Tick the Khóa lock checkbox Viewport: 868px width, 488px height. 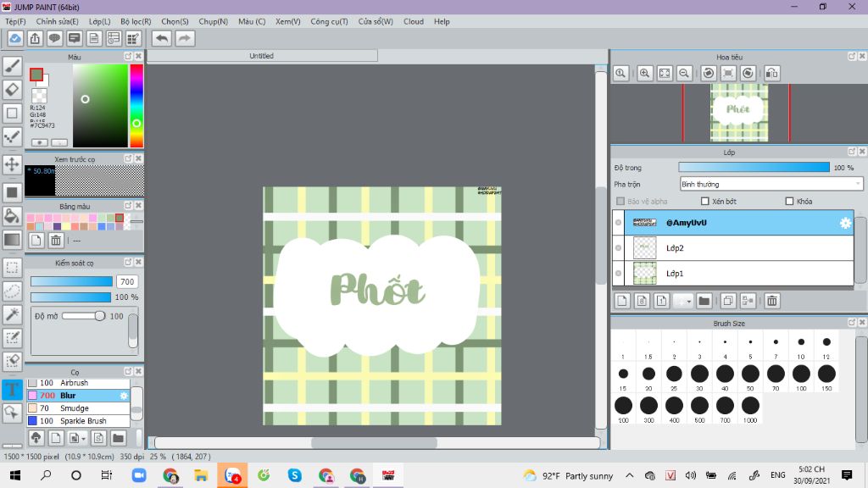(789, 202)
